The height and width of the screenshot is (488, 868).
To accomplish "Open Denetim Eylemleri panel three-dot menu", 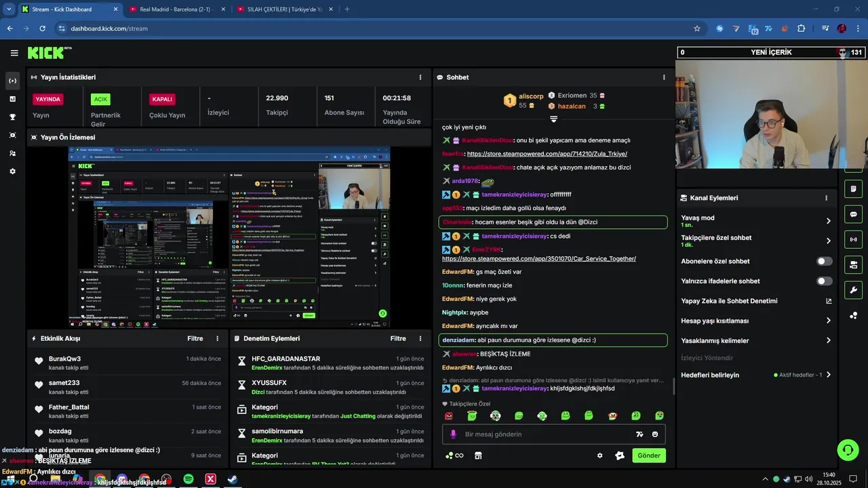I will click(420, 338).
